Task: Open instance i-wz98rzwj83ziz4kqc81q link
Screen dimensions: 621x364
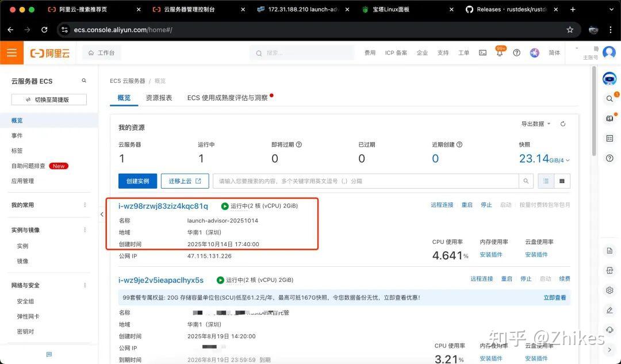Action: tap(163, 206)
